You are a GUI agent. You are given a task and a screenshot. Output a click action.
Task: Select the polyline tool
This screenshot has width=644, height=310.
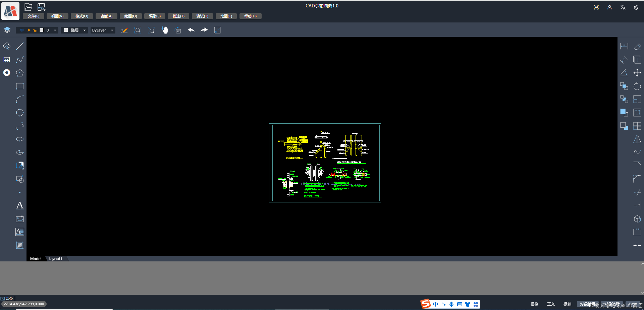point(20,60)
